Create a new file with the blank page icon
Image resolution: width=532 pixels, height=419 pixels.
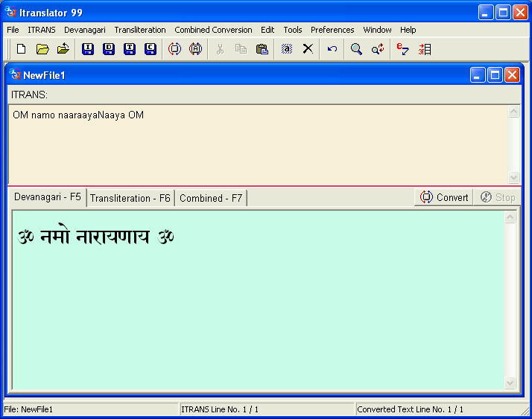point(21,49)
